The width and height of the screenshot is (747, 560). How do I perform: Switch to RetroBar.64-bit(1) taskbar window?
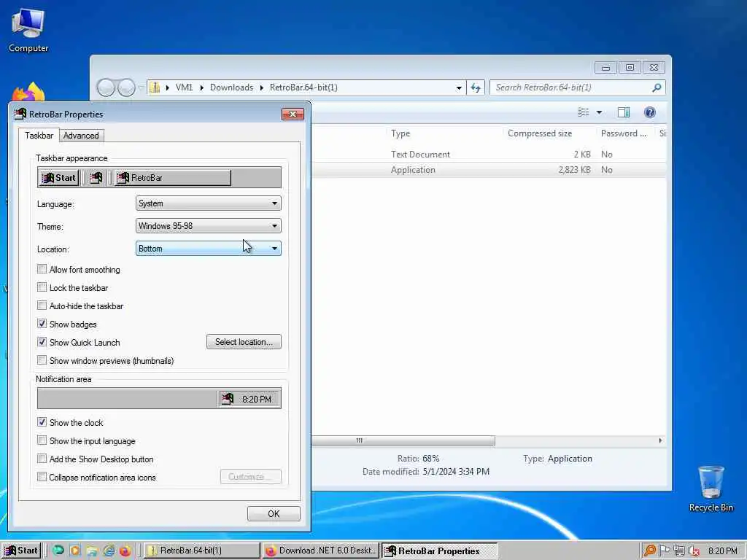tap(202, 551)
